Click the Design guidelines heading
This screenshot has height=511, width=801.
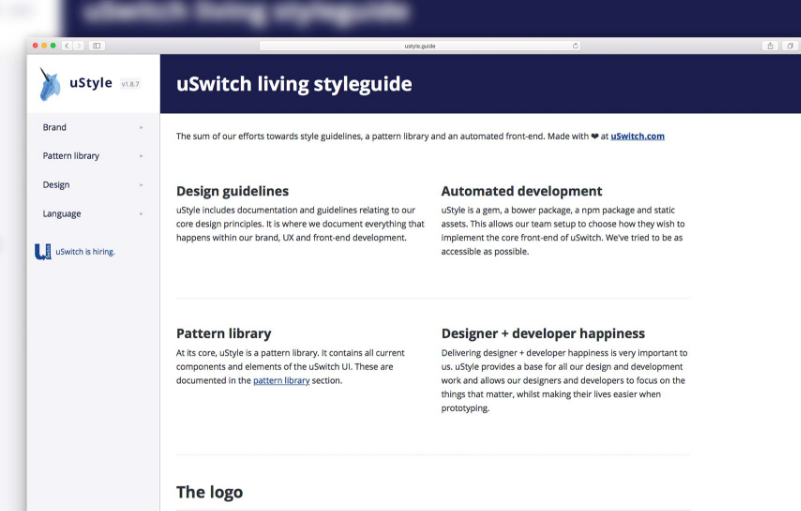pyautogui.click(x=232, y=191)
